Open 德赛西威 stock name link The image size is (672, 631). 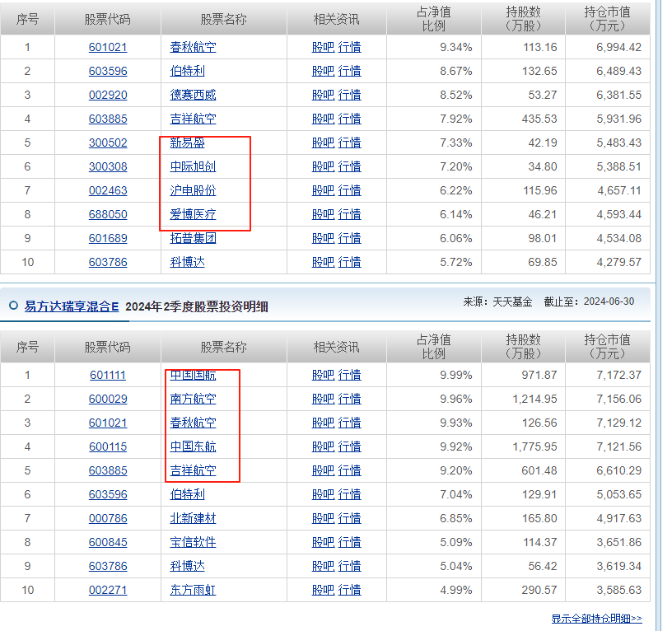click(x=193, y=96)
